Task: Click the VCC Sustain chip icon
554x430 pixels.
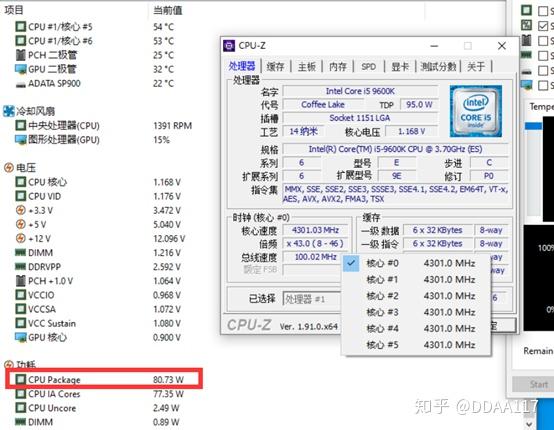Action: pos(21,323)
